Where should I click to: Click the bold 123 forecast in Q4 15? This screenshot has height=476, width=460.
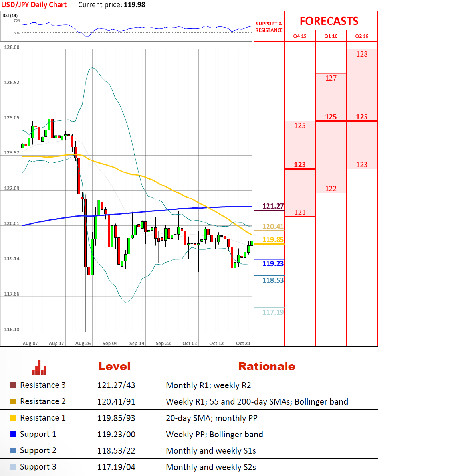(x=299, y=165)
